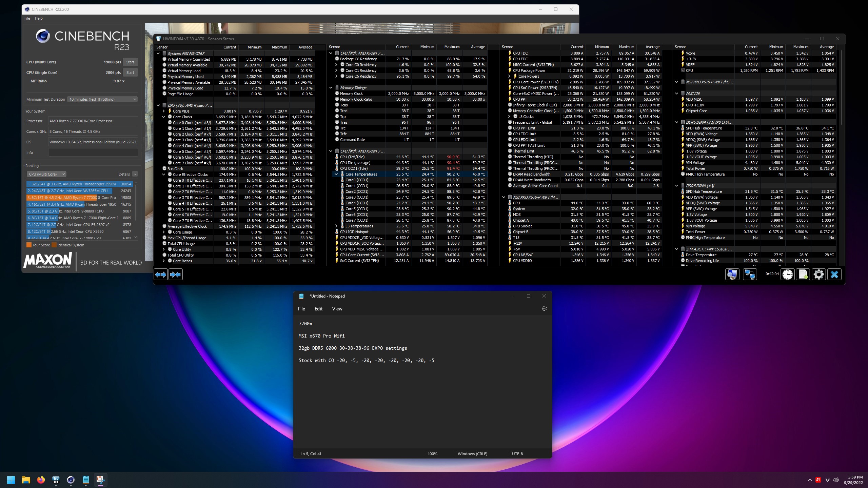
Task: Open Notepad File menu
Action: point(301,309)
